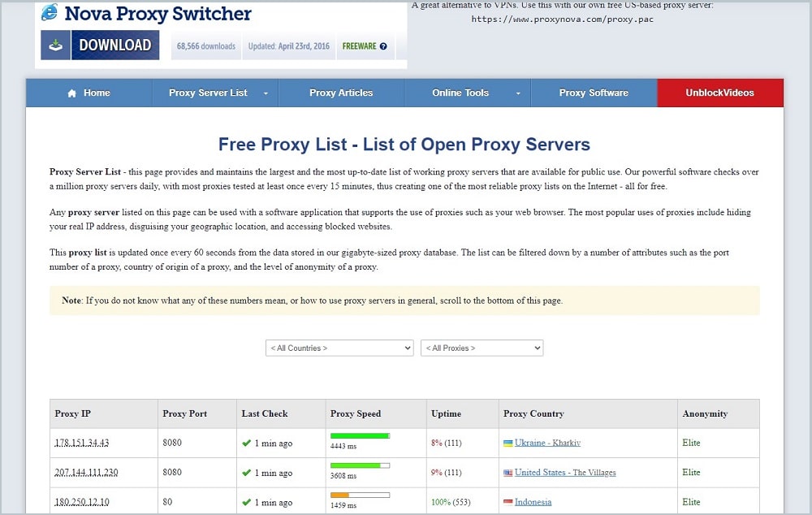Open the UnblockVideos tab
Image resolution: width=812 pixels, height=515 pixels.
pos(720,93)
